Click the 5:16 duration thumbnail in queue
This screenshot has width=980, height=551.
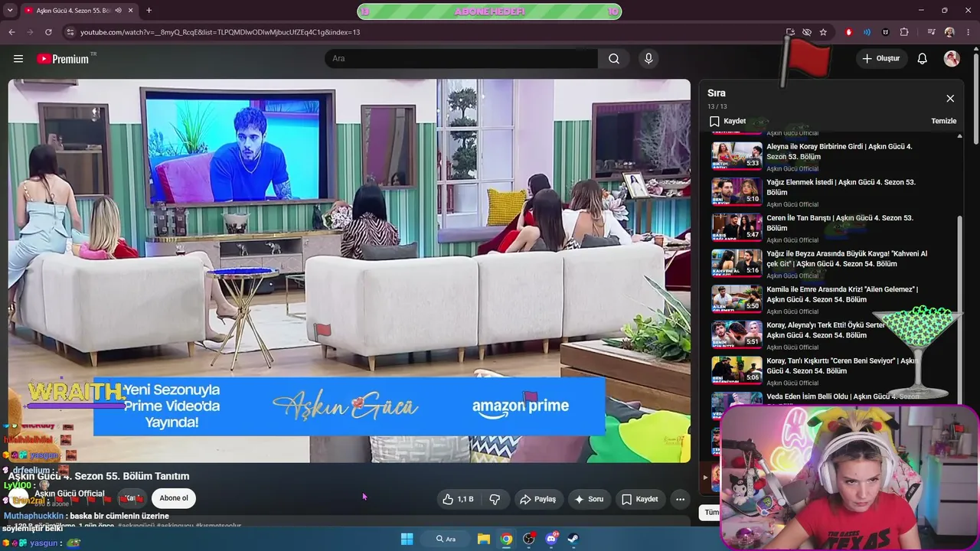coord(737,262)
